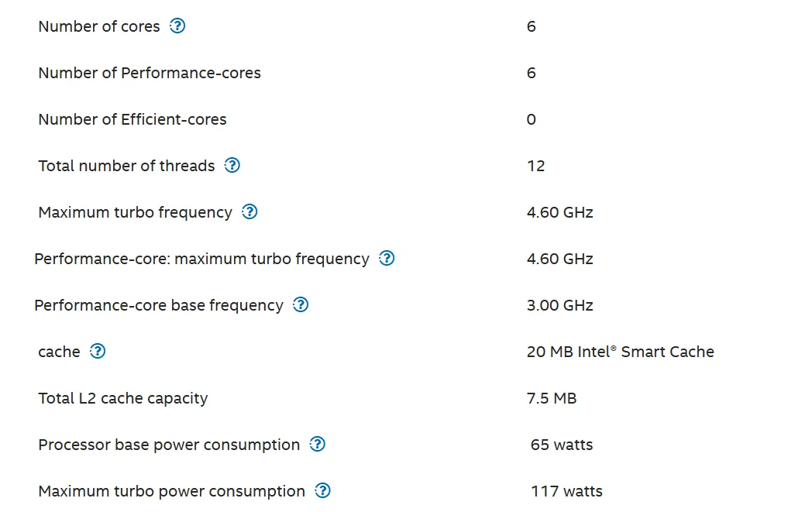This screenshot has height=512, width=812.
Task: Select the 117 watts value
Action: [x=566, y=491]
